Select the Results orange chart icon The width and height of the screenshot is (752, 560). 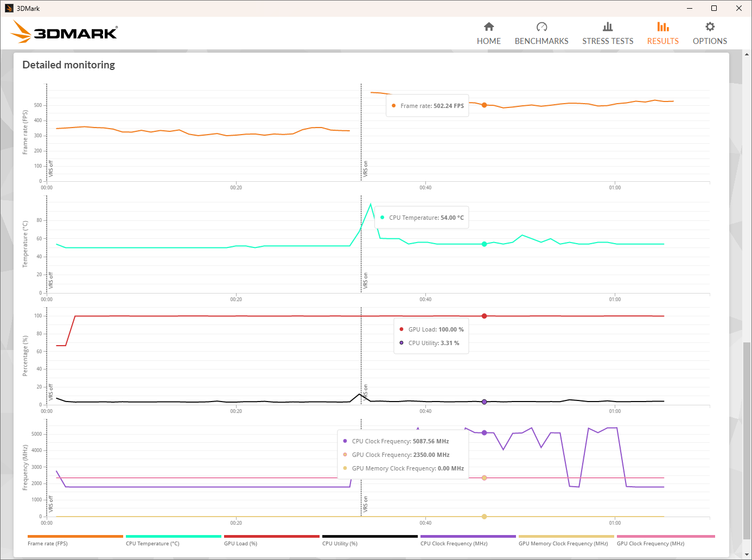coord(662,27)
